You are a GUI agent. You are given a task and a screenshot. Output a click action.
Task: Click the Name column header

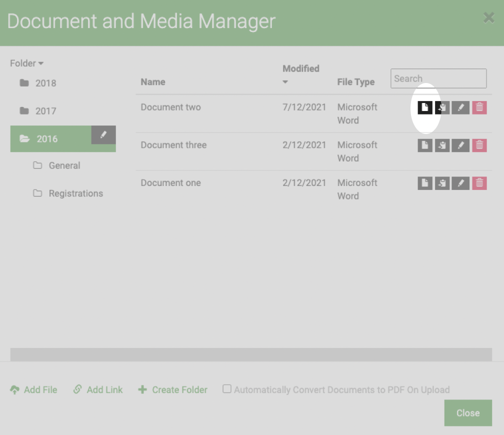click(x=153, y=82)
